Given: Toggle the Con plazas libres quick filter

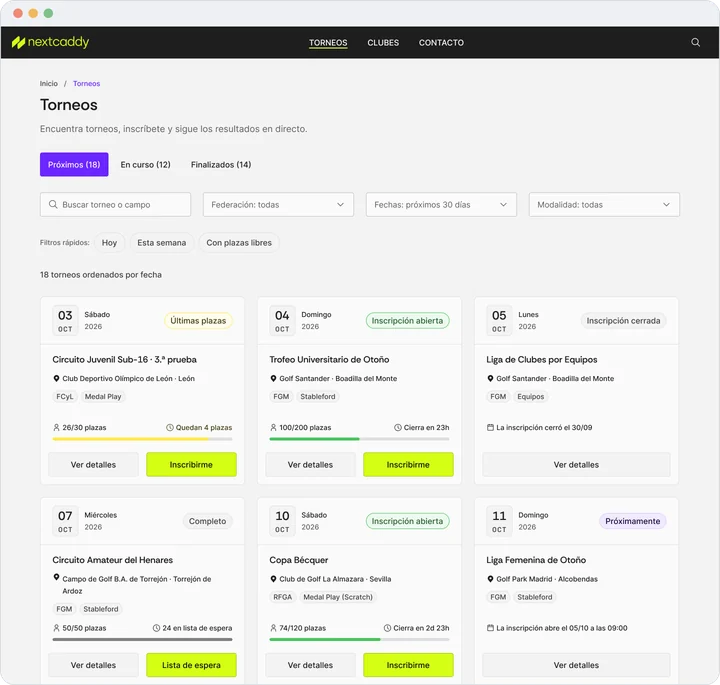Looking at the screenshot, I should click(239, 242).
